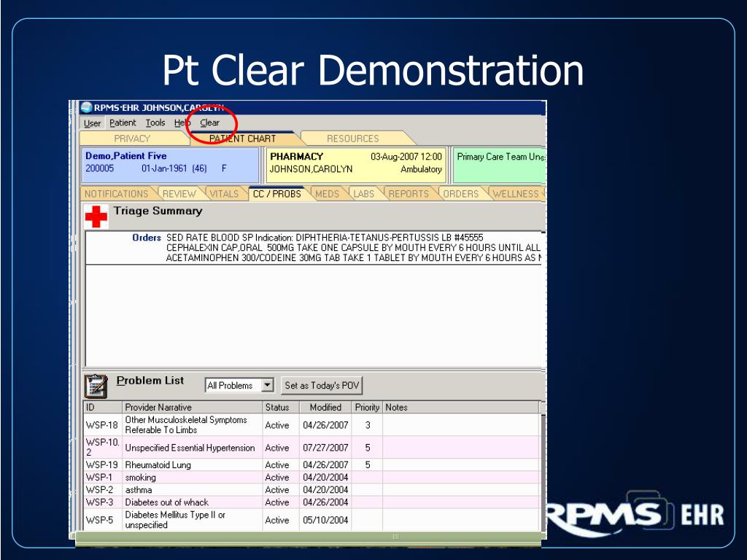Switch to the VITALS tab

coord(224,194)
